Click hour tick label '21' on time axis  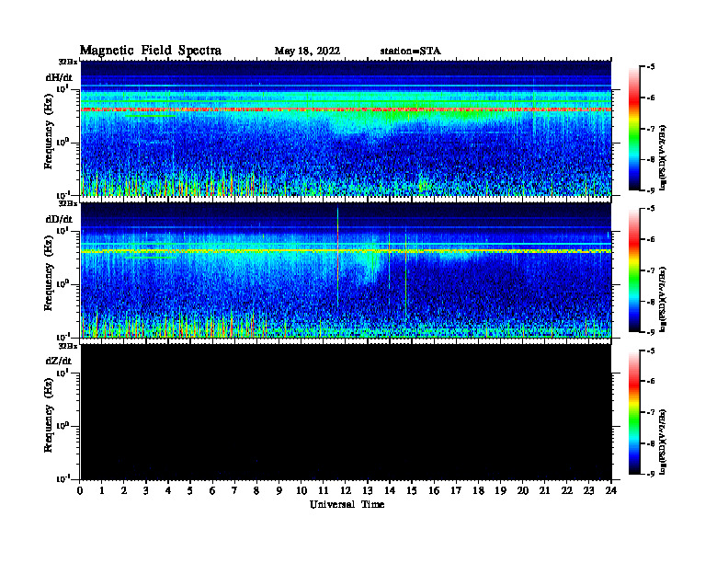544,491
